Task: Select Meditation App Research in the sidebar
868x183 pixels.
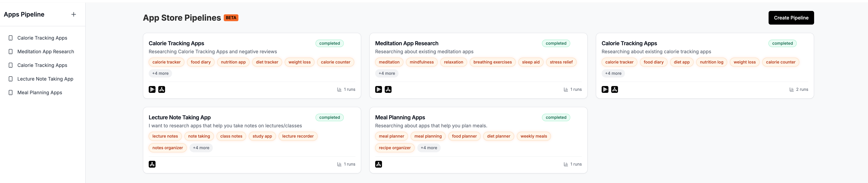Action: pyautogui.click(x=46, y=51)
